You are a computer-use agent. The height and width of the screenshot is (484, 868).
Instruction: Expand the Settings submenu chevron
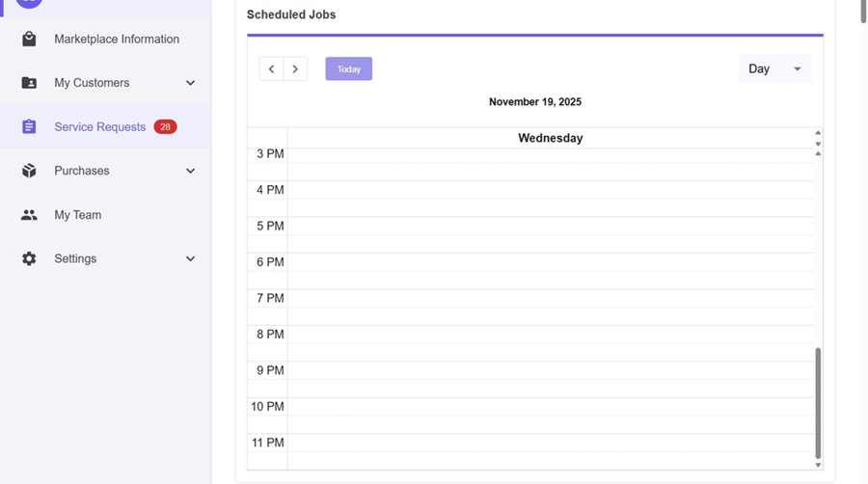[190, 258]
